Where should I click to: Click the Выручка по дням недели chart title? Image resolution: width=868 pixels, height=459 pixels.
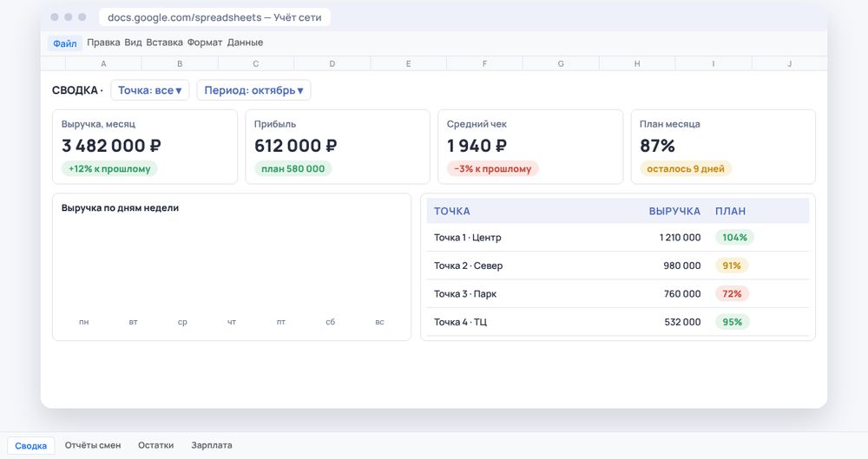coord(120,208)
